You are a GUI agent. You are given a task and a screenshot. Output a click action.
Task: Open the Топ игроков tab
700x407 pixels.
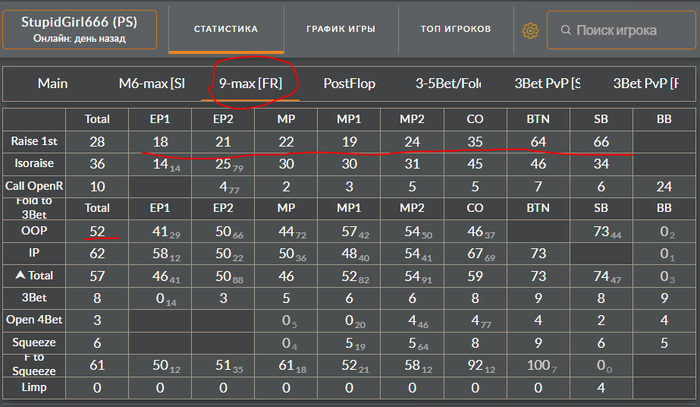pyautogui.click(x=455, y=29)
